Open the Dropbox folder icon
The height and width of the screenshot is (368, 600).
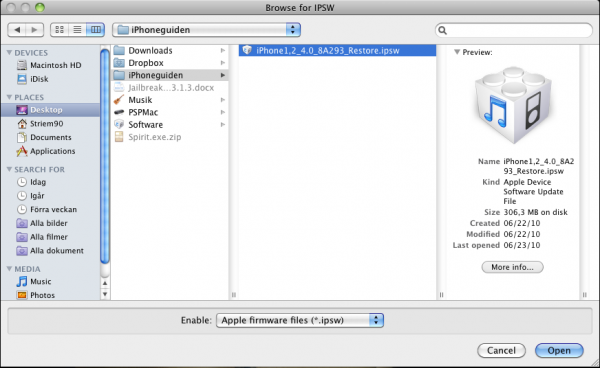click(119, 63)
